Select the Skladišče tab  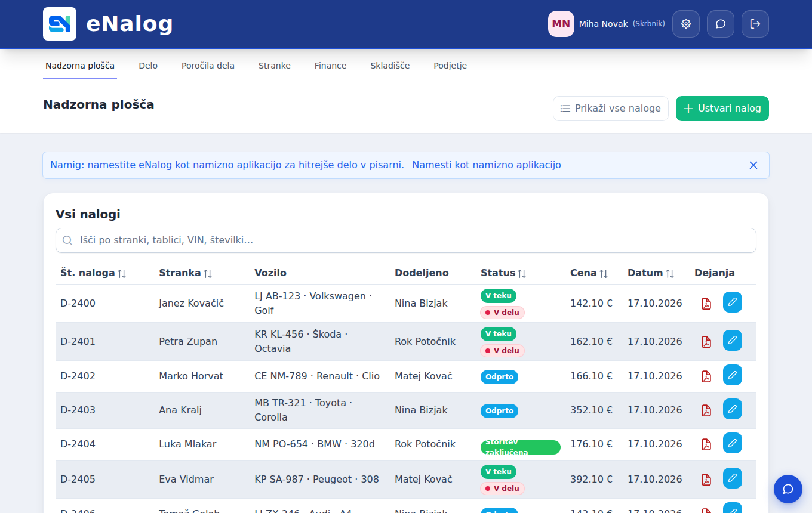coord(390,66)
